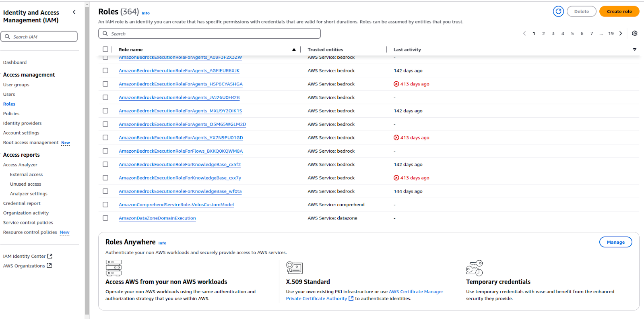Click the non-AWS workloads server icon
This screenshot has height=319, width=644.
pyautogui.click(x=114, y=268)
